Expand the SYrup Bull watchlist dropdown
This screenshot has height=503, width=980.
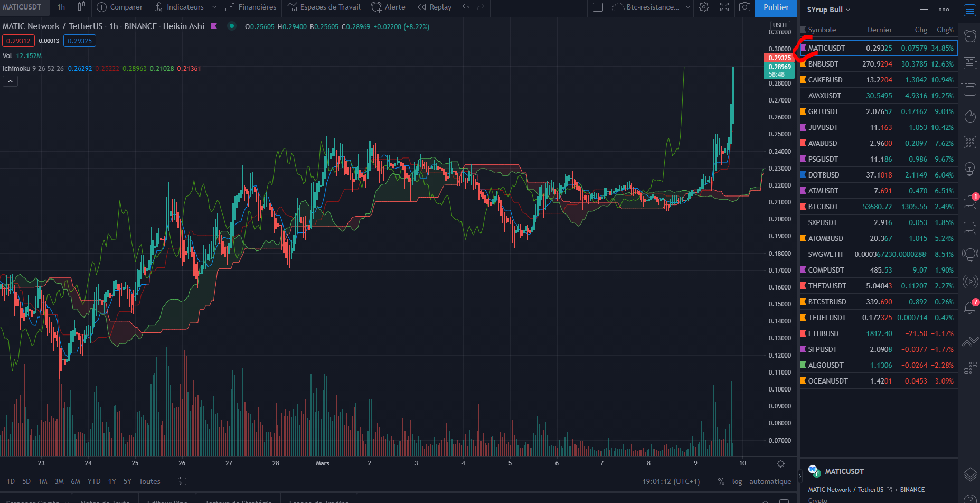click(x=828, y=10)
